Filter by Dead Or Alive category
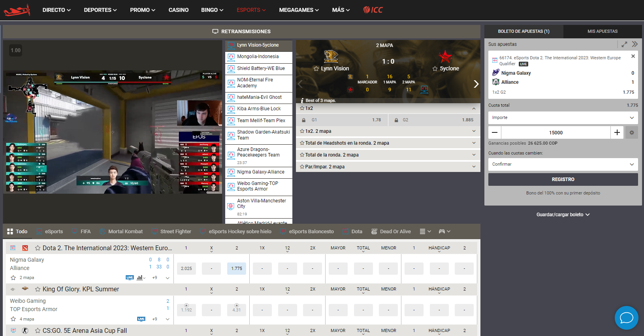 click(391, 231)
